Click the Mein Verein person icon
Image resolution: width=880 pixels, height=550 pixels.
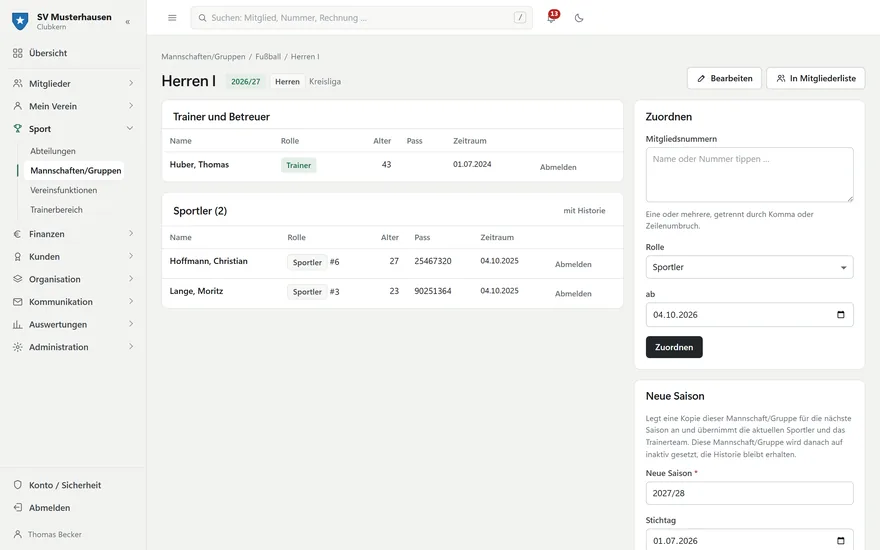click(18, 106)
